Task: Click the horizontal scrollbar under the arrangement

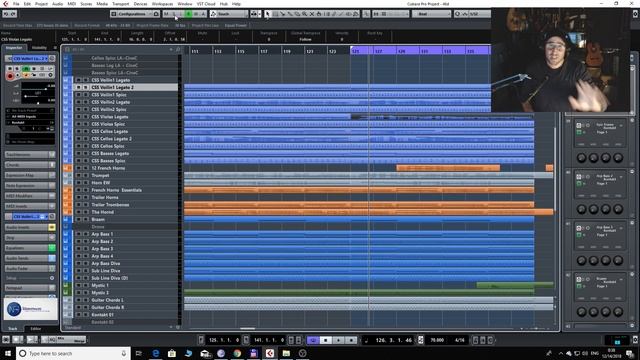Action: pos(248,328)
